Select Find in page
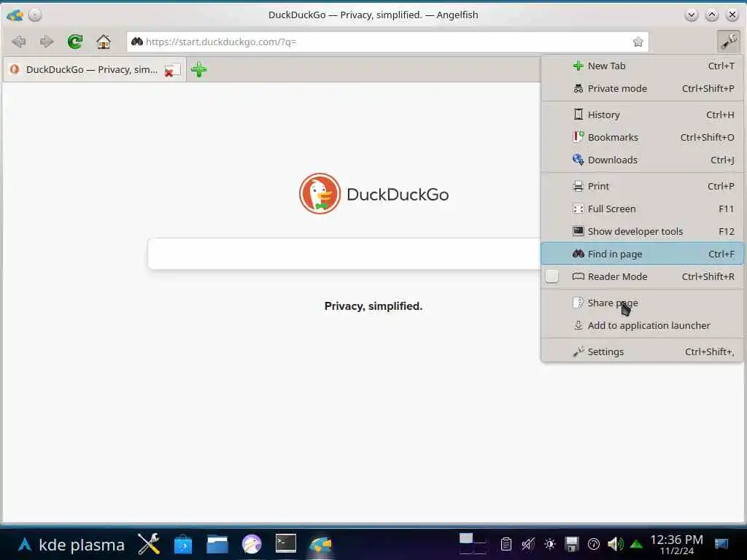This screenshot has width=747, height=560. click(642, 254)
